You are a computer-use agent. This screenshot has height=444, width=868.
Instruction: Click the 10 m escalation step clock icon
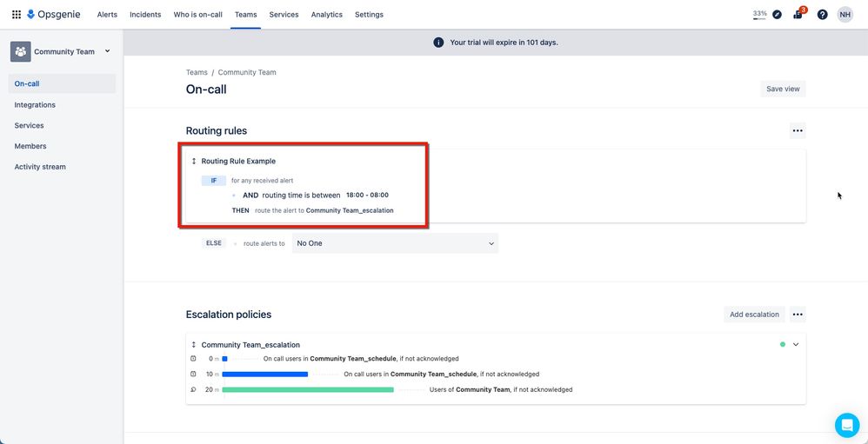pyautogui.click(x=193, y=374)
